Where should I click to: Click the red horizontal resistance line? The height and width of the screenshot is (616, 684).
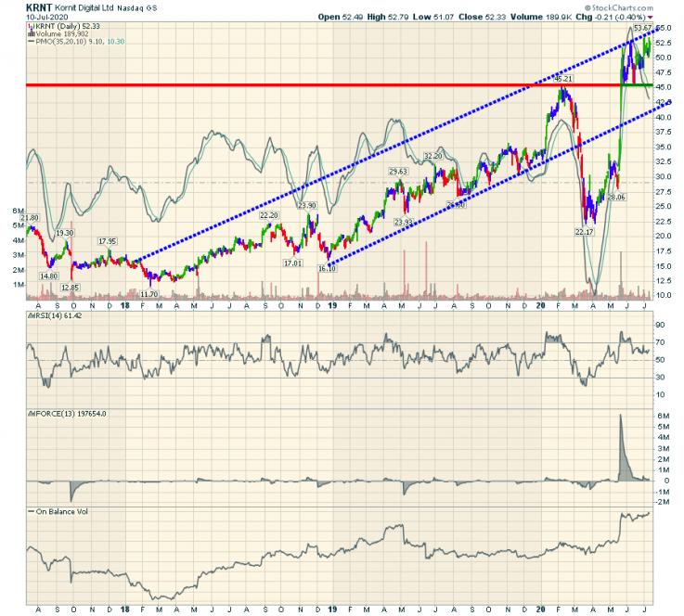278,85
